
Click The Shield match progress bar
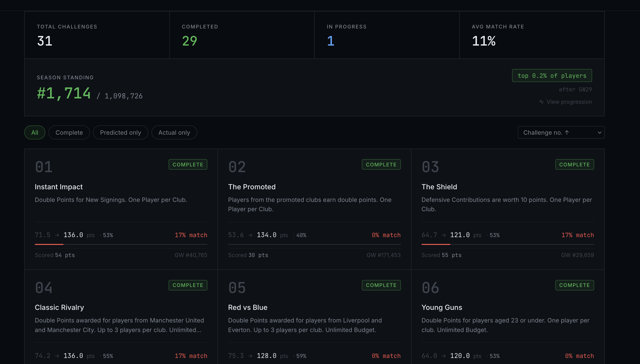tap(508, 244)
